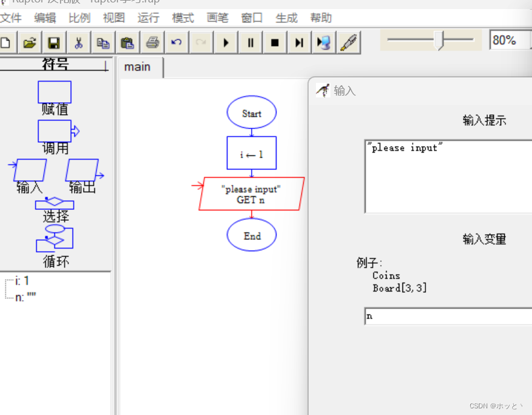532x415 pixels.
Task: Toggle the ink pen tool
Action: 349,43
